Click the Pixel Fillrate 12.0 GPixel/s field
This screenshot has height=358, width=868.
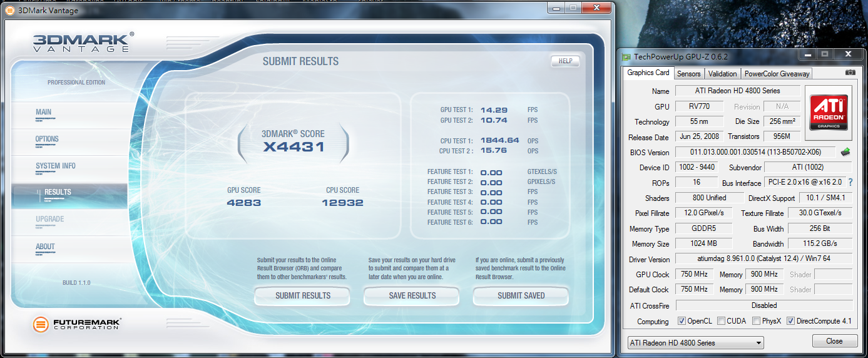[703, 213]
